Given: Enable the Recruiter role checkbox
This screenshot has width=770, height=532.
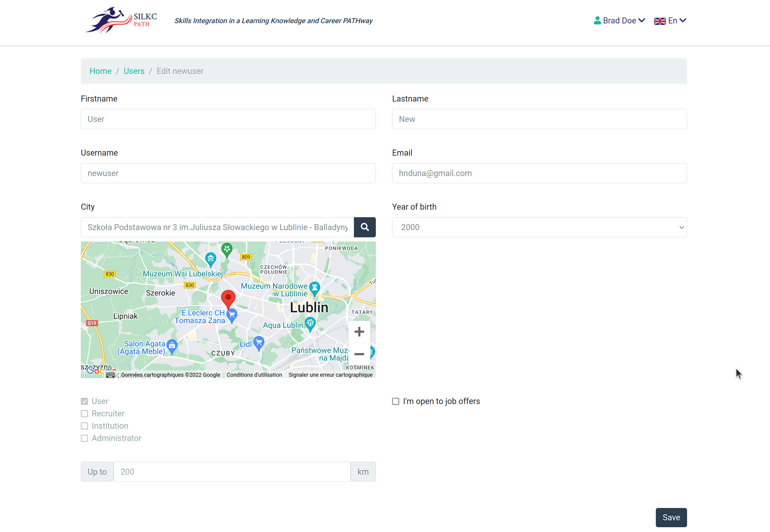Looking at the screenshot, I should (x=84, y=414).
